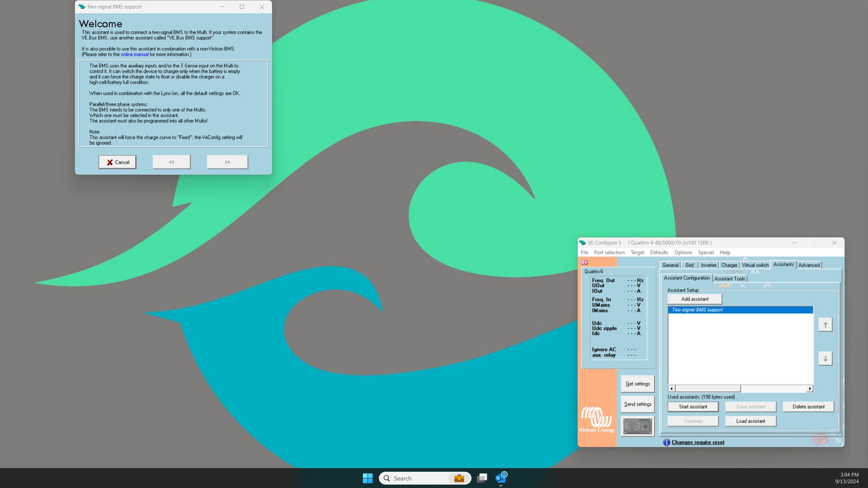The image size is (868, 488).
Task: Select Two-signal BMS support in assistant list
Action: pyautogui.click(x=740, y=310)
